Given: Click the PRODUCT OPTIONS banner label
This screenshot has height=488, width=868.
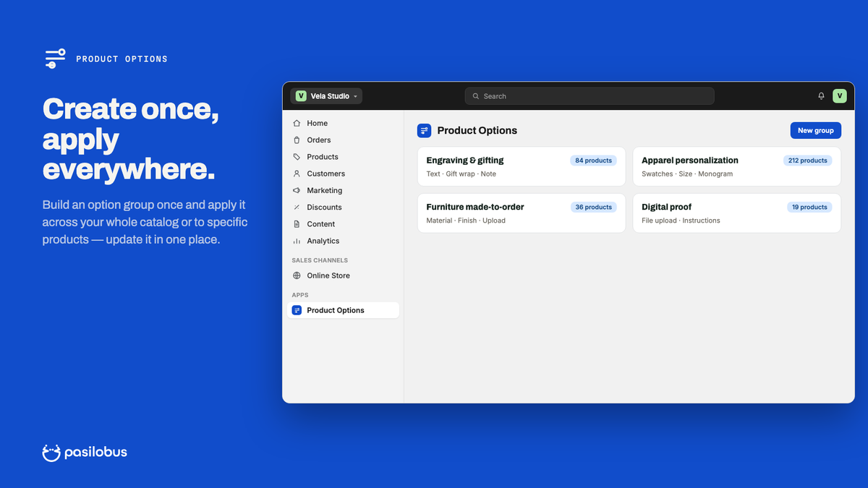Looking at the screenshot, I should 122,59.
